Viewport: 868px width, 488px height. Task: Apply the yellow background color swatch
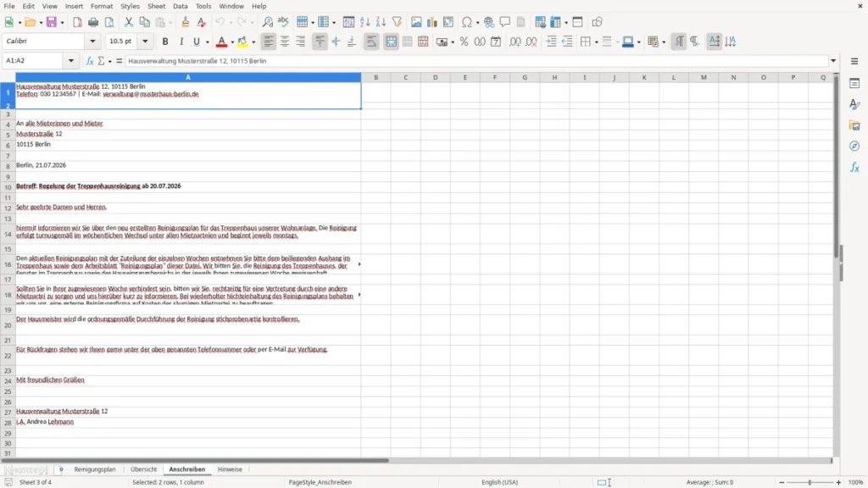(242, 42)
